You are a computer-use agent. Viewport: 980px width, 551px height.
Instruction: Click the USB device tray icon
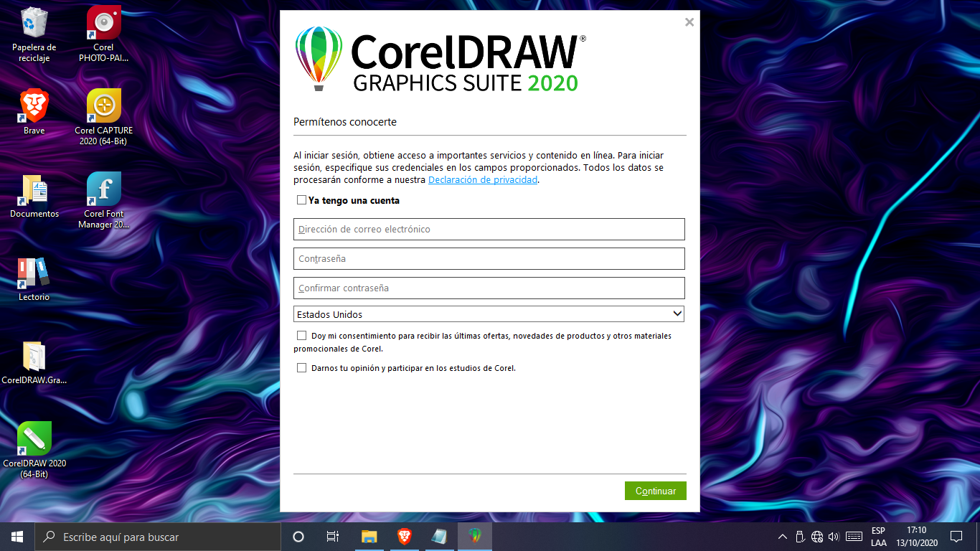tap(800, 537)
